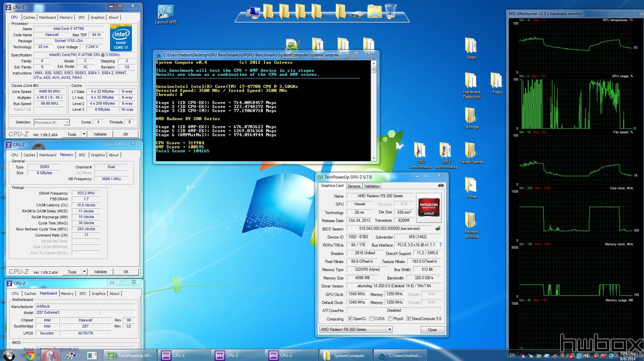The height and width of the screenshot is (361, 644).
Task: Click the taskbar clock showing 9/6/2014
Action: [x=627, y=356]
